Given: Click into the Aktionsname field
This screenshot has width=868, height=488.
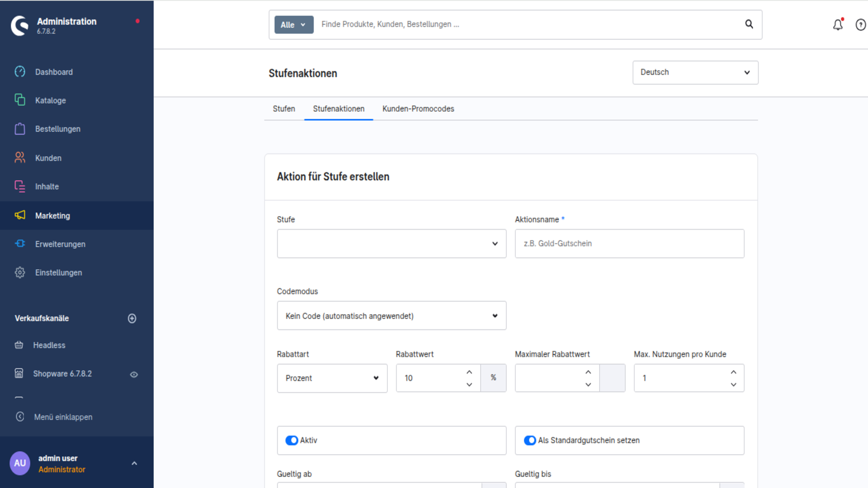Looking at the screenshot, I should (629, 244).
